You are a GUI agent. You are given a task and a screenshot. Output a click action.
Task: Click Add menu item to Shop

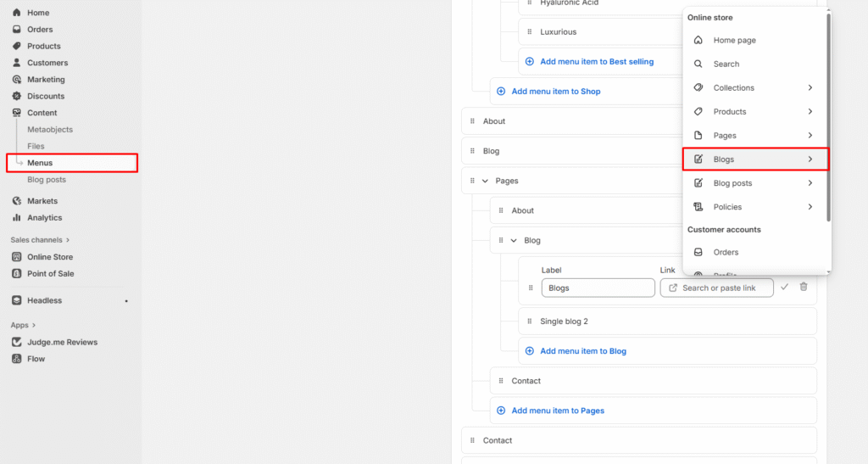555,92
